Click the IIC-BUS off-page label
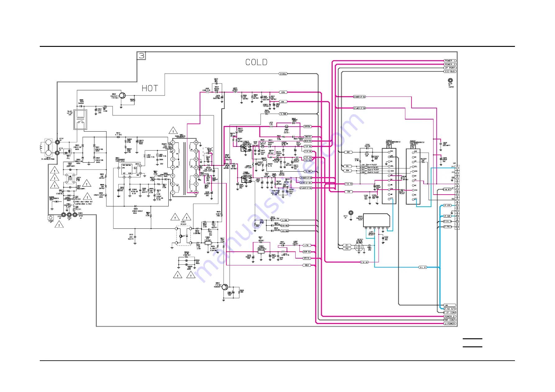The height and width of the screenshot is (392, 555). pyautogui.click(x=450, y=71)
